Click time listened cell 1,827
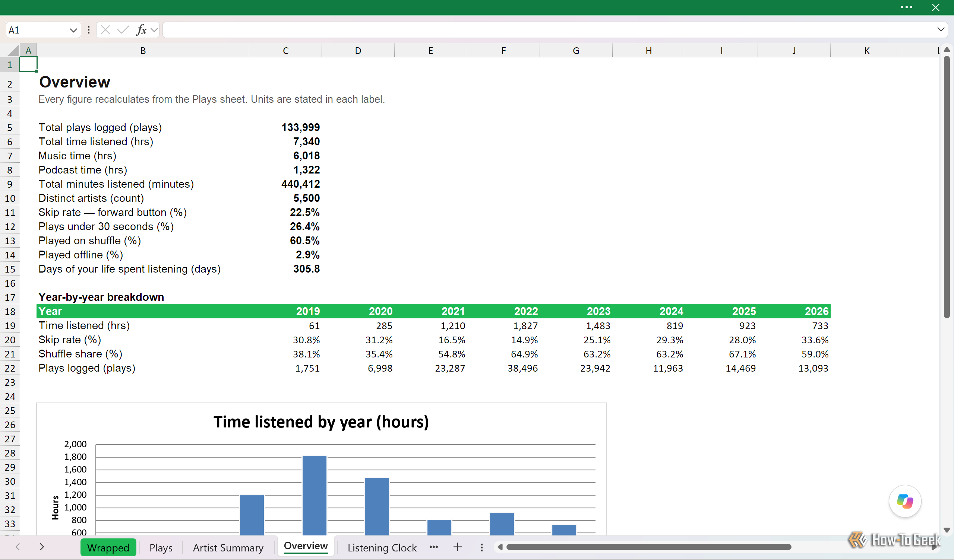 click(525, 326)
